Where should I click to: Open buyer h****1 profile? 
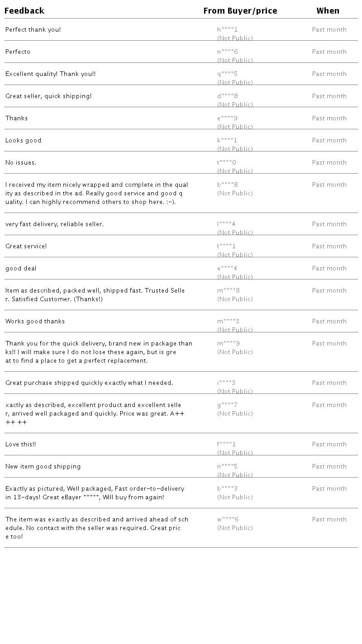pos(227,30)
